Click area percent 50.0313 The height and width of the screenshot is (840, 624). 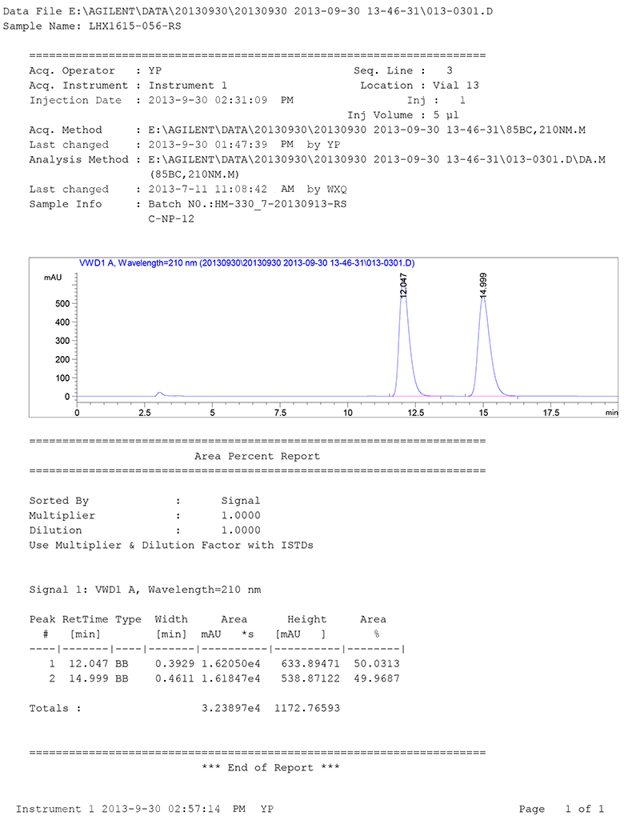pos(377,664)
